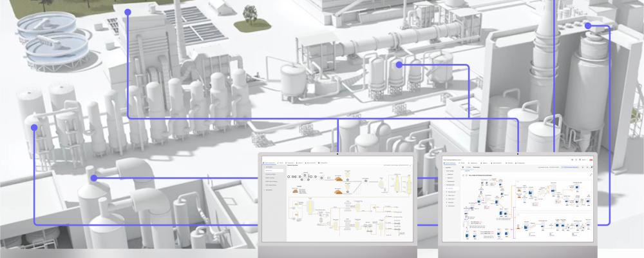Click the tall yellow tower in left diagram
Image resolution: width=644 pixels, height=258 pixels.
399,184
